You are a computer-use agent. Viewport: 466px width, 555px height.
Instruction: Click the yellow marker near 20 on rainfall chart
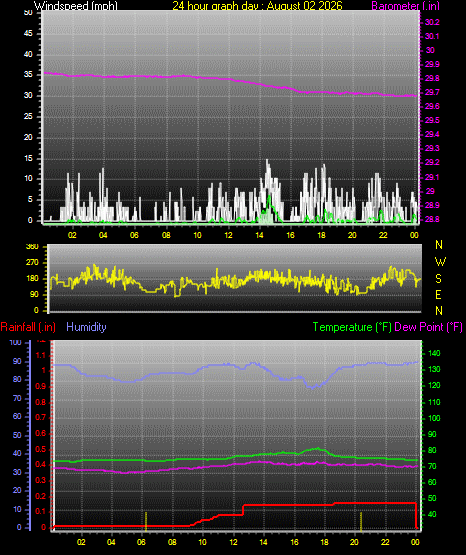361,521
